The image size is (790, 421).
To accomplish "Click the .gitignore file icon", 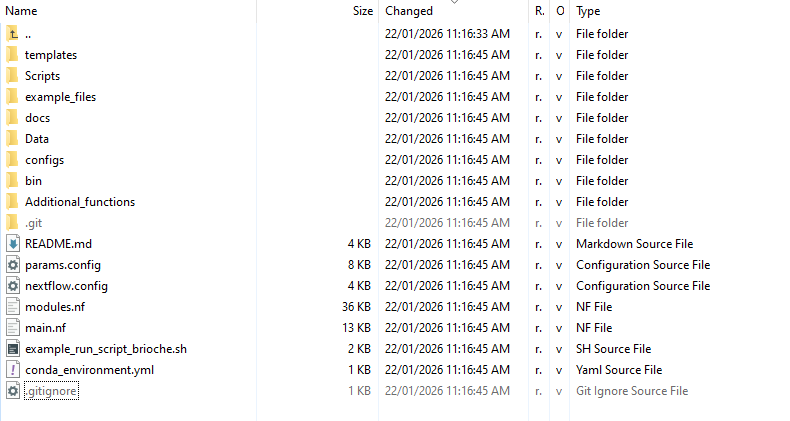I will click(x=12, y=391).
